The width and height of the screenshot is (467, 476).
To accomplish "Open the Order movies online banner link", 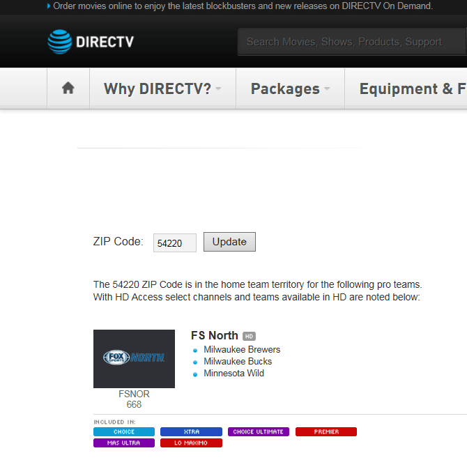I will click(243, 6).
